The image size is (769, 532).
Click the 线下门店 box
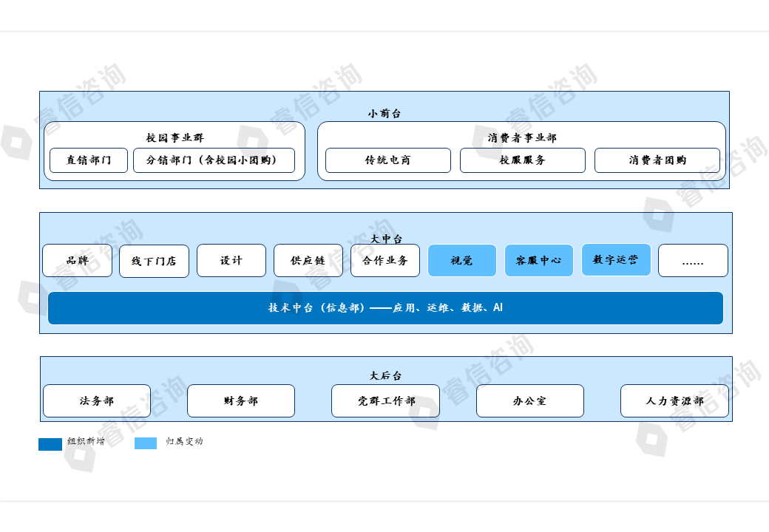154,261
